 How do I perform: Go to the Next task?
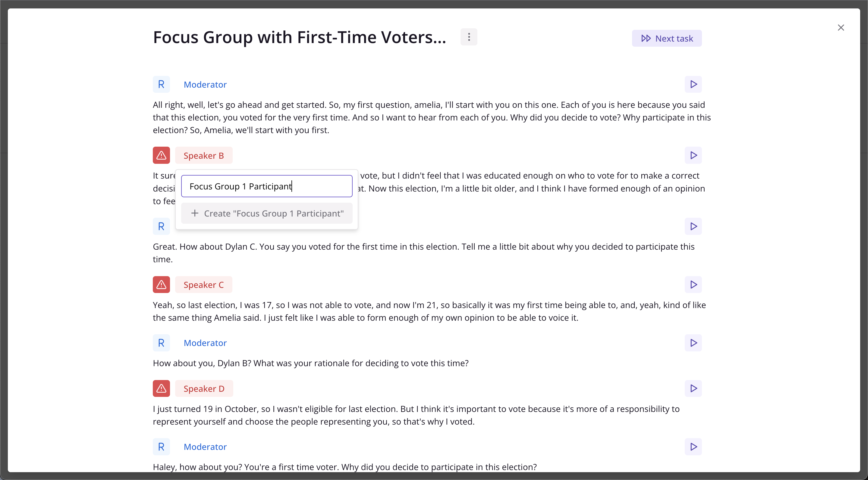point(667,38)
